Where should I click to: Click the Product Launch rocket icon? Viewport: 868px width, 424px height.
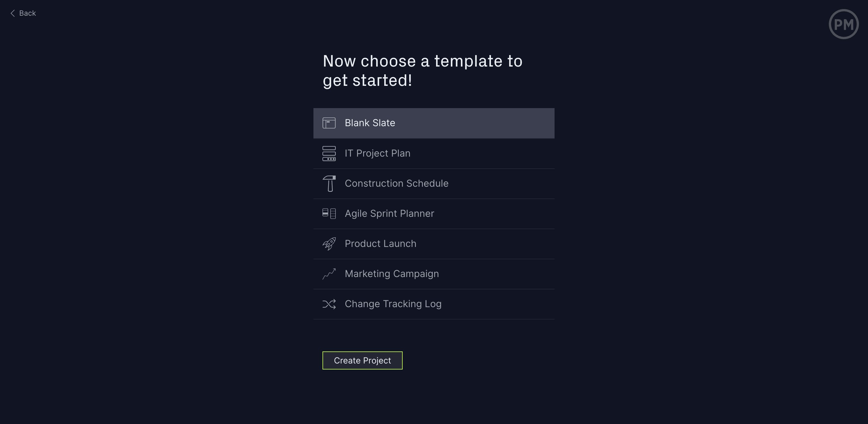tap(329, 244)
